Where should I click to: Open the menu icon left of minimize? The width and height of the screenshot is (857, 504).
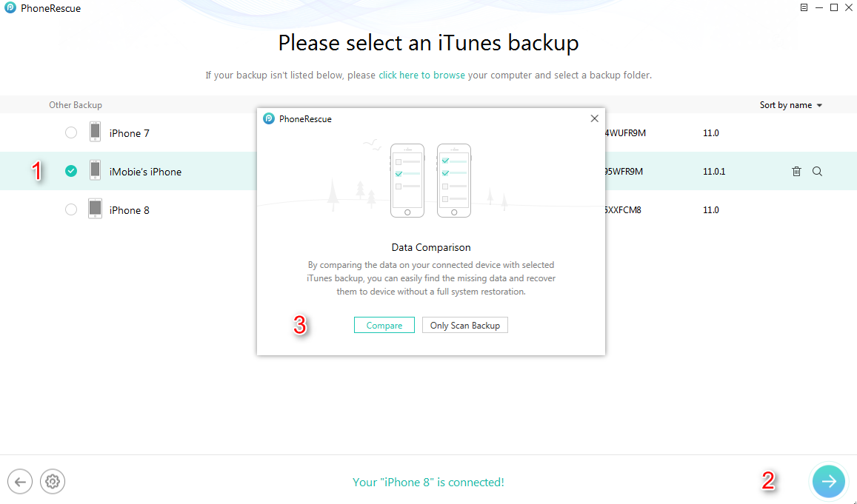coord(804,7)
